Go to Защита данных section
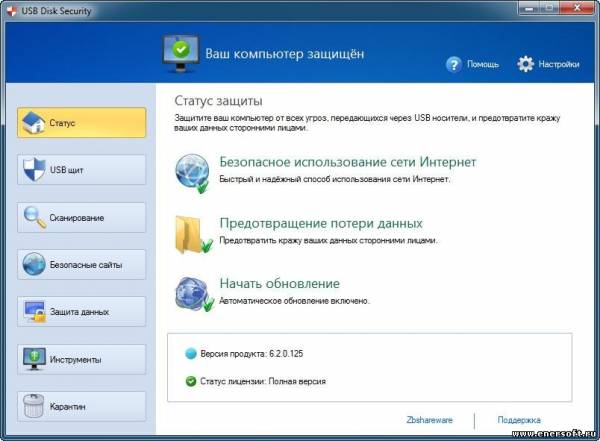Screen dimensions: 600x441 [82, 312]
